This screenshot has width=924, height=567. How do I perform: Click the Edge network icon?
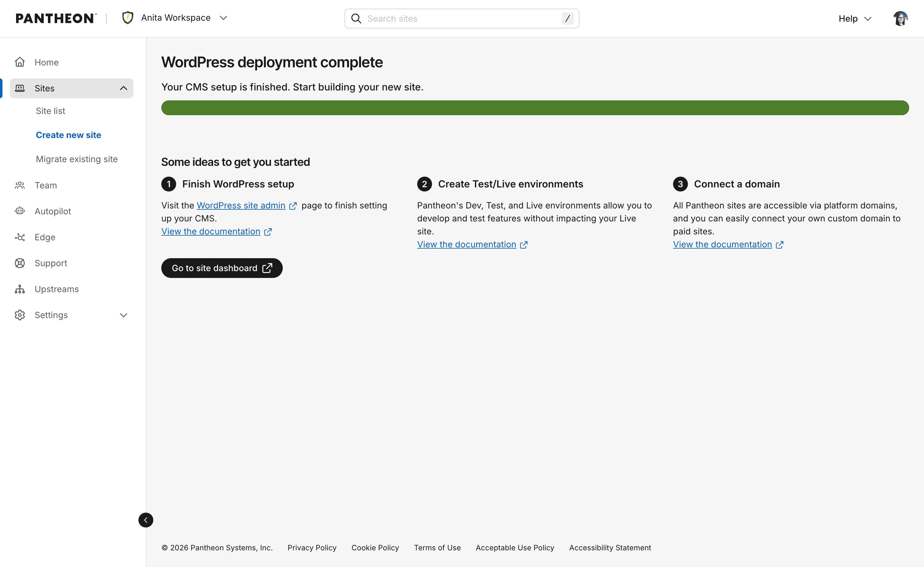click(x=19, y=237)
